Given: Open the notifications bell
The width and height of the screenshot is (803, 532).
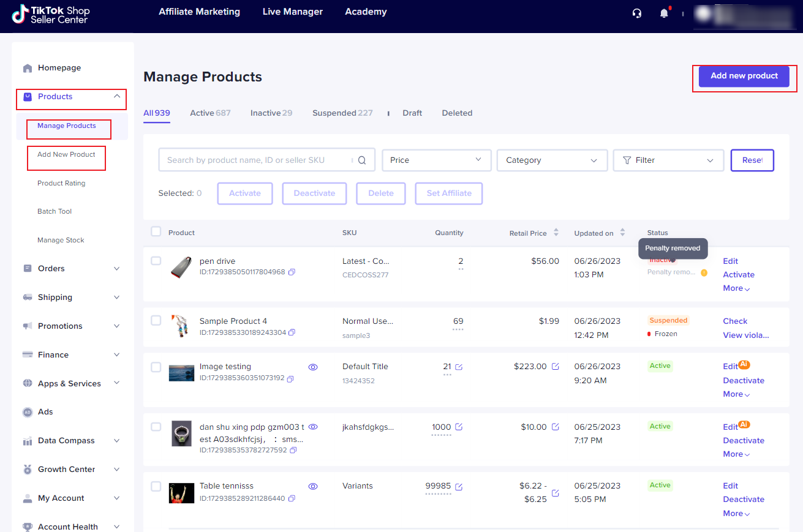Looking at the screenshot, I should coord(664,13).
